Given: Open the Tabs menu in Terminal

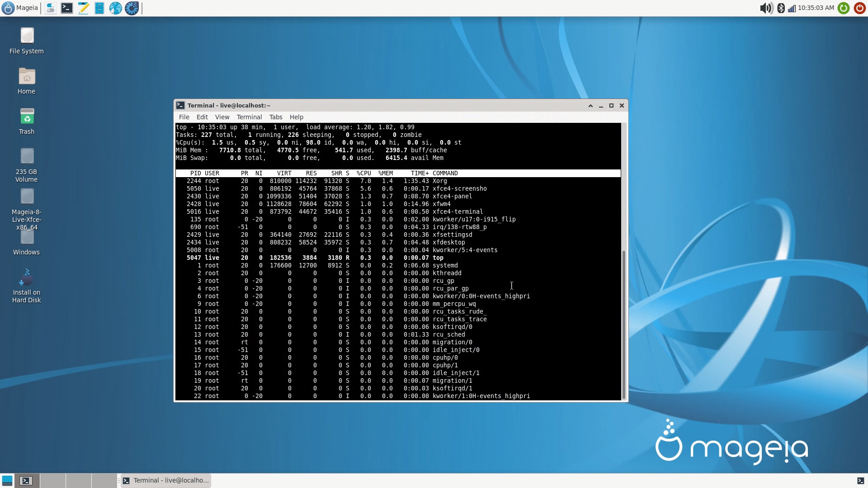Looking at the screenshot, I should pyautogui.click(x=276, y=117).
